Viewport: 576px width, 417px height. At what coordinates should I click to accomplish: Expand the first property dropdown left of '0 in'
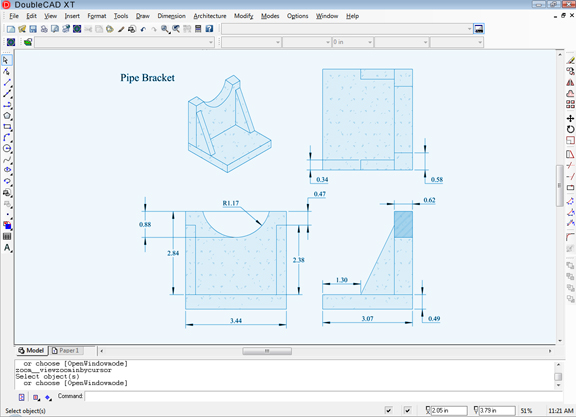251,42
